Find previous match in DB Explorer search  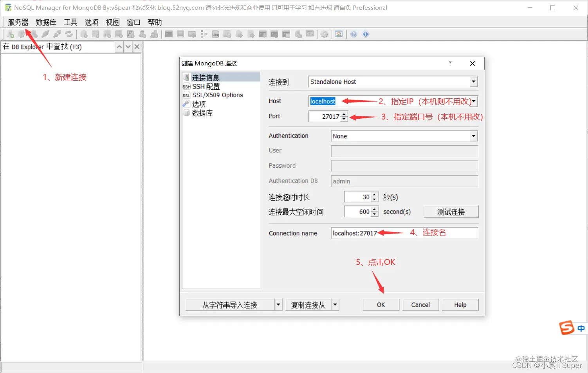(119, 47)
